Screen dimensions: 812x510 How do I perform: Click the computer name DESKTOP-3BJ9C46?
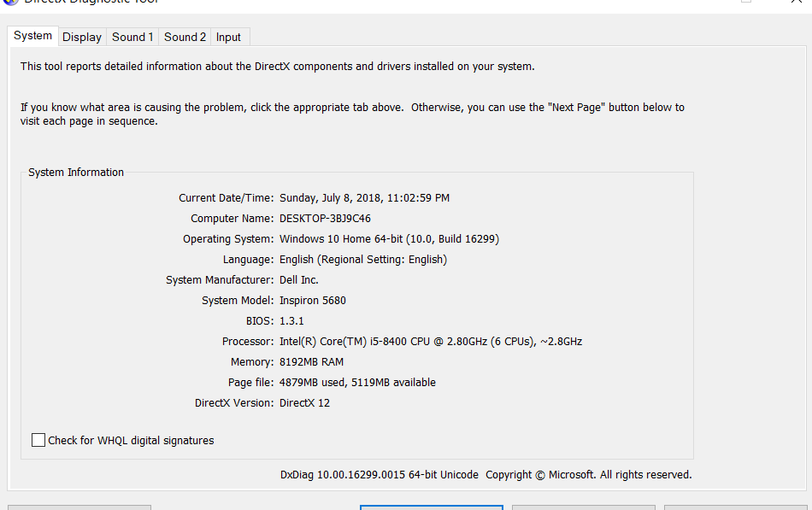(325, 219)
